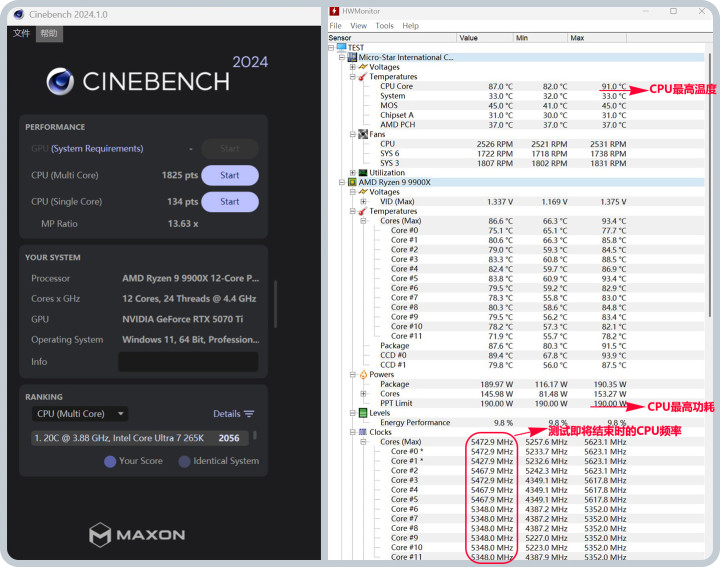Click the Your Score legend dot
This screenshot has width=720, height=567.
pos(110,461)
